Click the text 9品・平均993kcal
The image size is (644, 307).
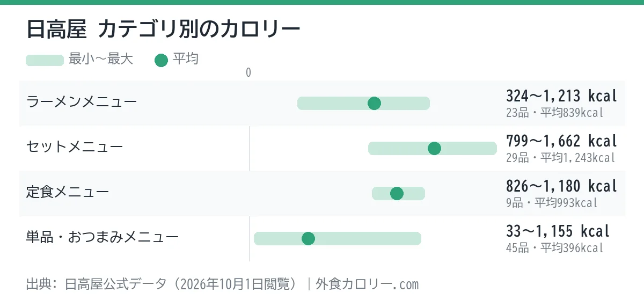coord(551,203)
